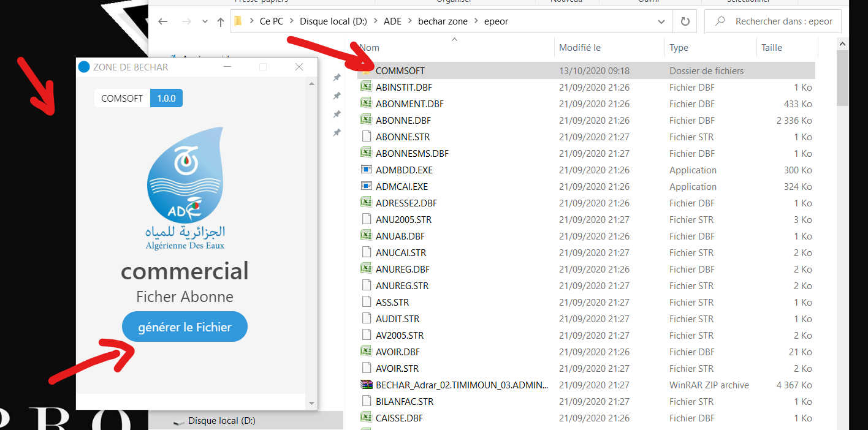Launch the ADMBDD.EXE application icon

(365, 170)
